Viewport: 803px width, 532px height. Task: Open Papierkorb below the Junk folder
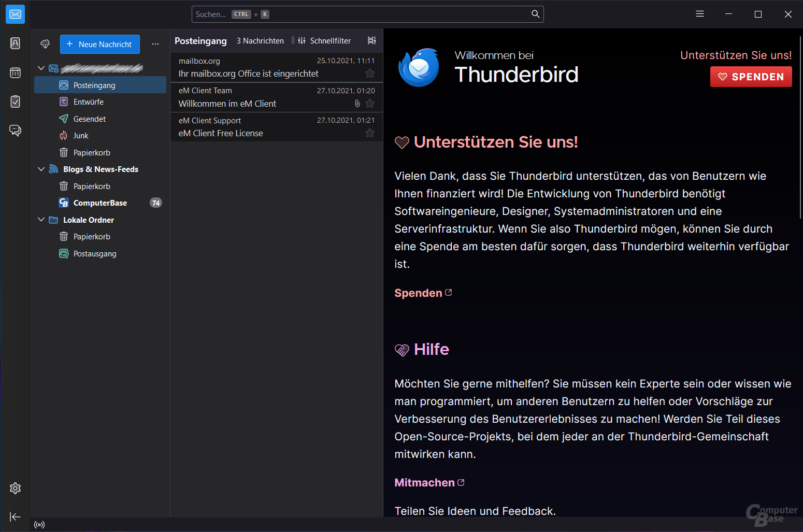pos(100,152)
